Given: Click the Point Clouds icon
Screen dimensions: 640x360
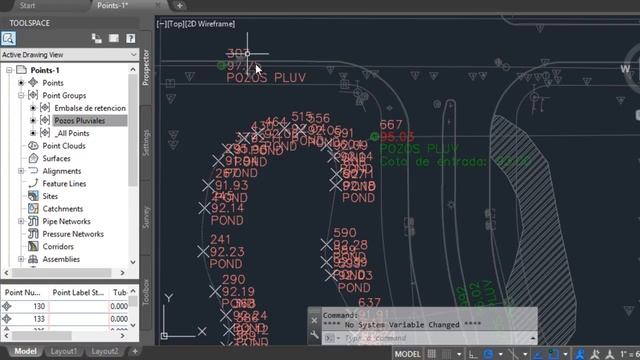Looking at the screenshot, I should coord(33,146).
